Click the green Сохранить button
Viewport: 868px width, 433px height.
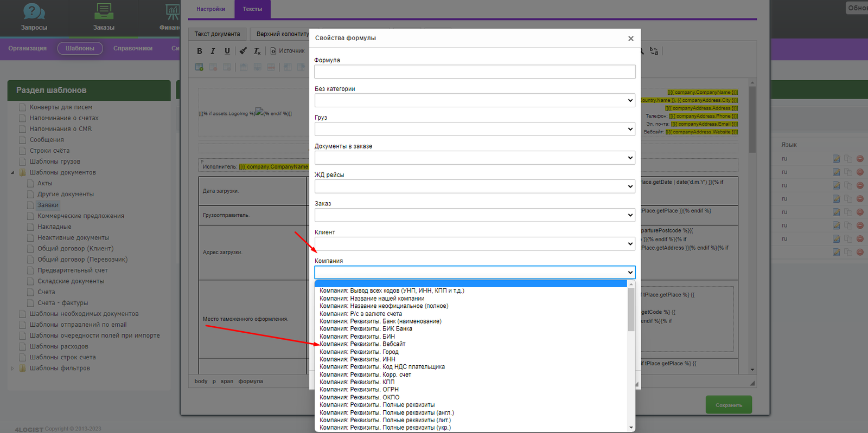pyautogui.click(x=729, y=405)
